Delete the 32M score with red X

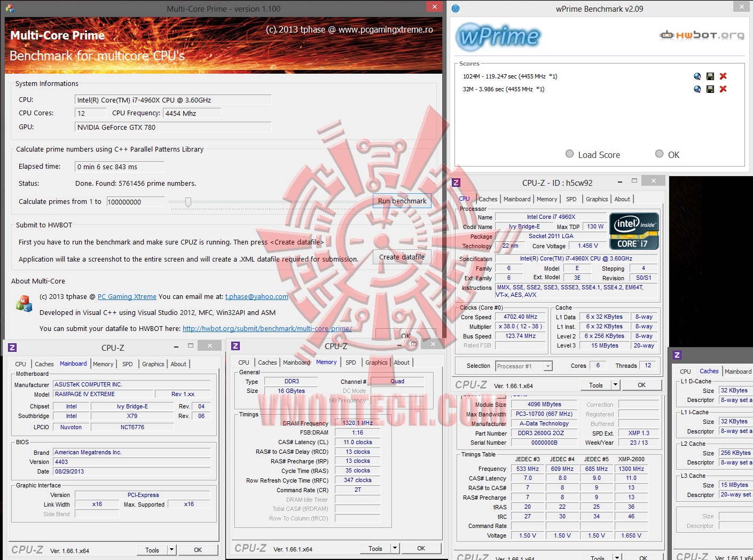click(723, 89)
